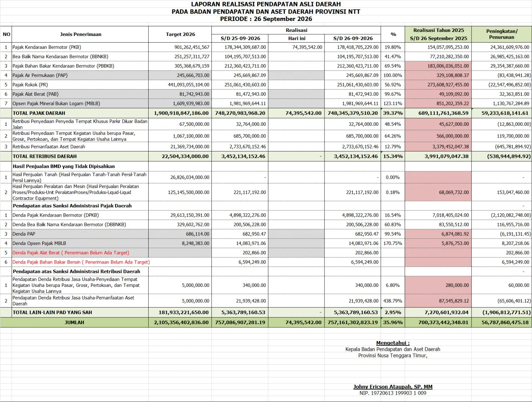
Task: Click "Denda Pajak Kendaraan Bermotor (DPKB)" row label
Action: point(56,215)
